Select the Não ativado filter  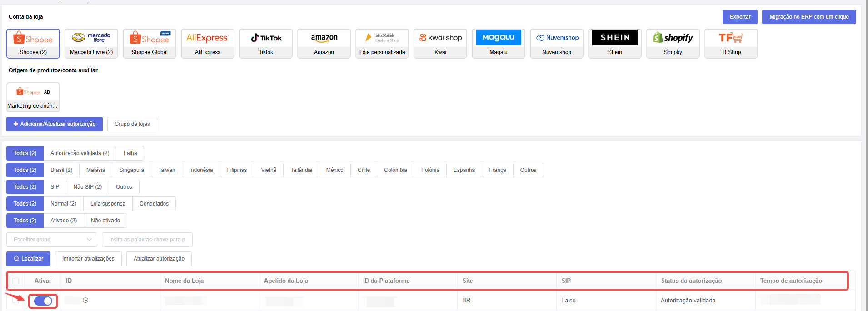(105, 221)
